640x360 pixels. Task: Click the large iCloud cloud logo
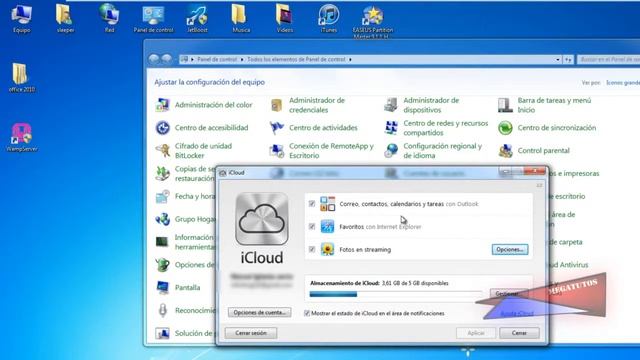(x=262, y=219)
